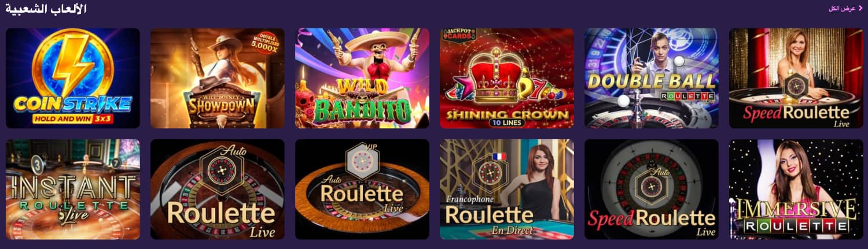
Task: Click the 'الألعاب الشعبية' section heading
Action: [x=46, y=9]
